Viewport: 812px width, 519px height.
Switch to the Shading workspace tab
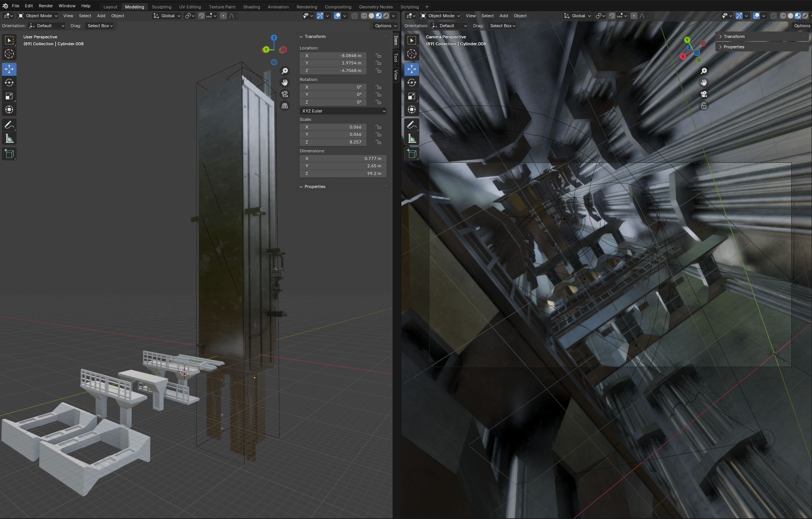(251, 7)
